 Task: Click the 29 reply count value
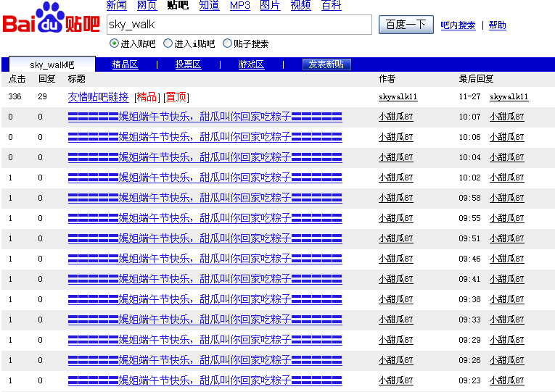(x=43, y=96)
